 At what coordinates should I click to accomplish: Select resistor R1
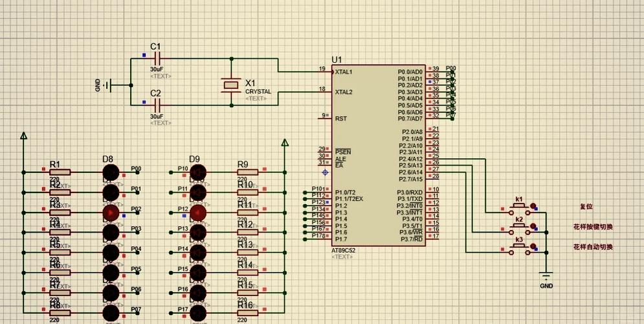(x=60, y=172)
